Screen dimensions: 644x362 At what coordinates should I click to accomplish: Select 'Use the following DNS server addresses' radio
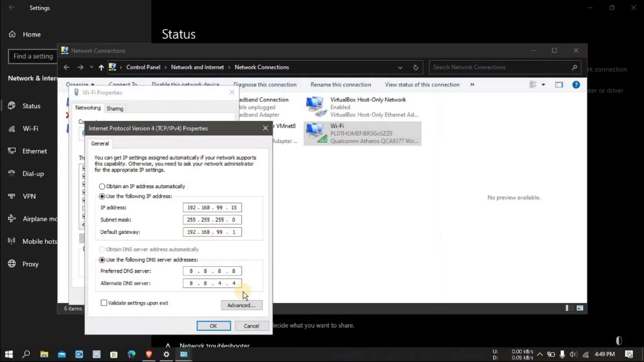102,260
